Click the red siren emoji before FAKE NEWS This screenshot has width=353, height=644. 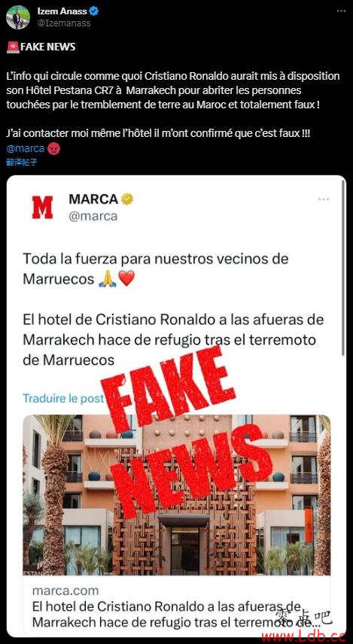[13, 47]
